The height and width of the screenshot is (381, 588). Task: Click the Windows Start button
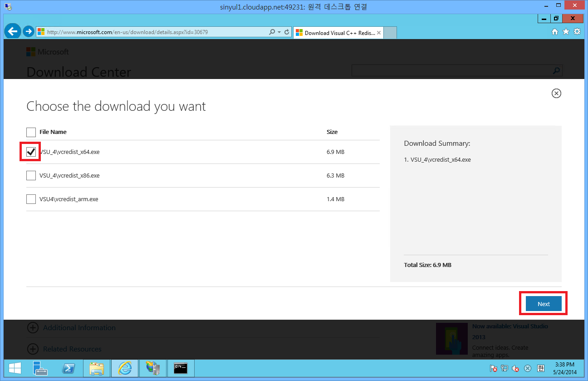click(15, 368)
